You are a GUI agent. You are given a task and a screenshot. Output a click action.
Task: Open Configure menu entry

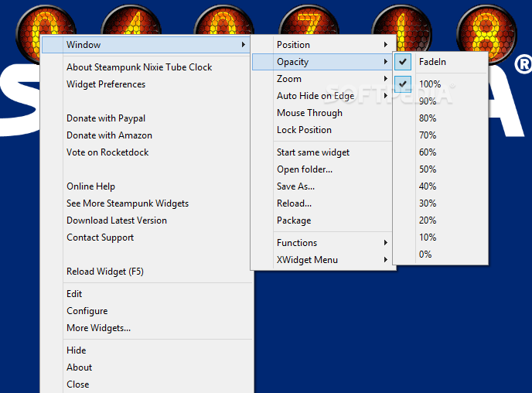pyautogui.click(x=147, y=310)
